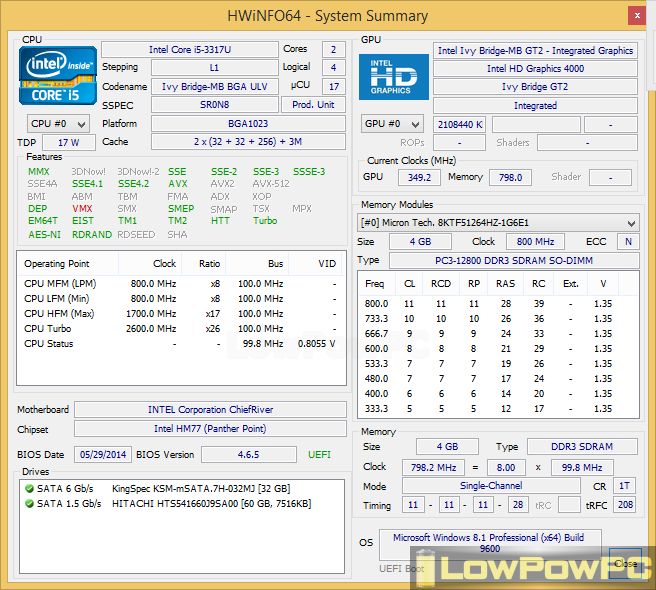Open the CPU #0 selector dropdown
The width and height of the screenshot is (656, 590).
[58, 124]
